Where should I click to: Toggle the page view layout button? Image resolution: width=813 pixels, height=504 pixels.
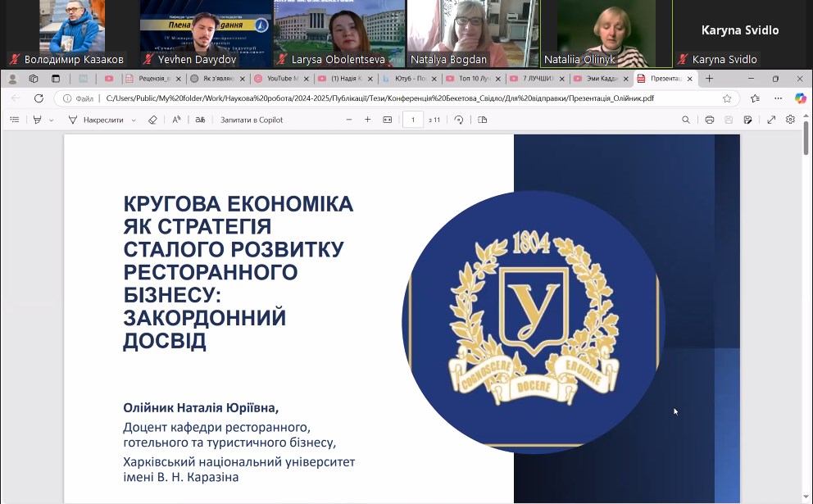(483, 120)
